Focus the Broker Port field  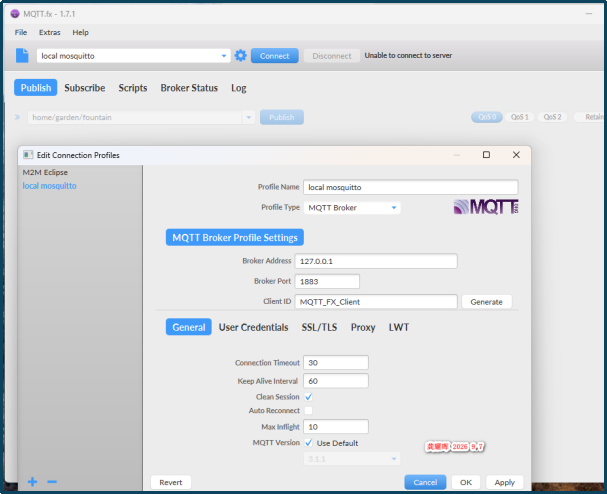(x=327, y=281)
